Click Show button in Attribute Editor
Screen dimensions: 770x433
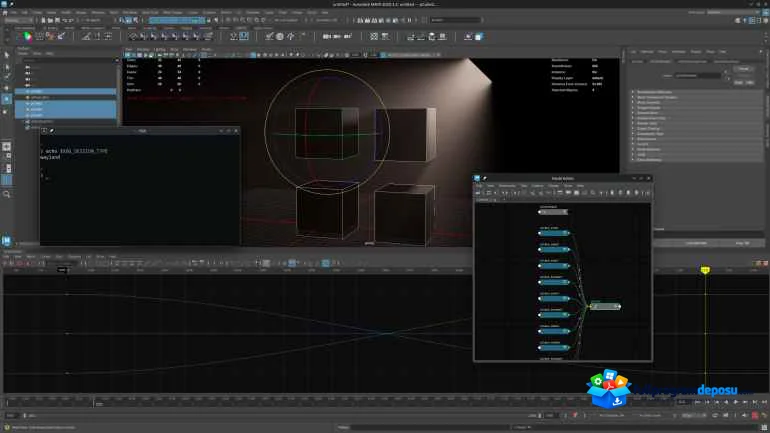pos(739,82)
